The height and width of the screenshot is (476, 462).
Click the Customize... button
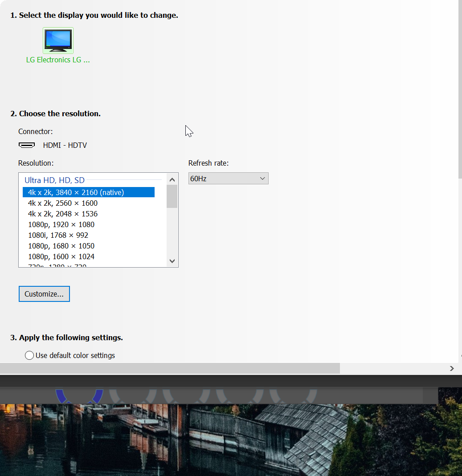pyautogui.click(x=44, y=294)
